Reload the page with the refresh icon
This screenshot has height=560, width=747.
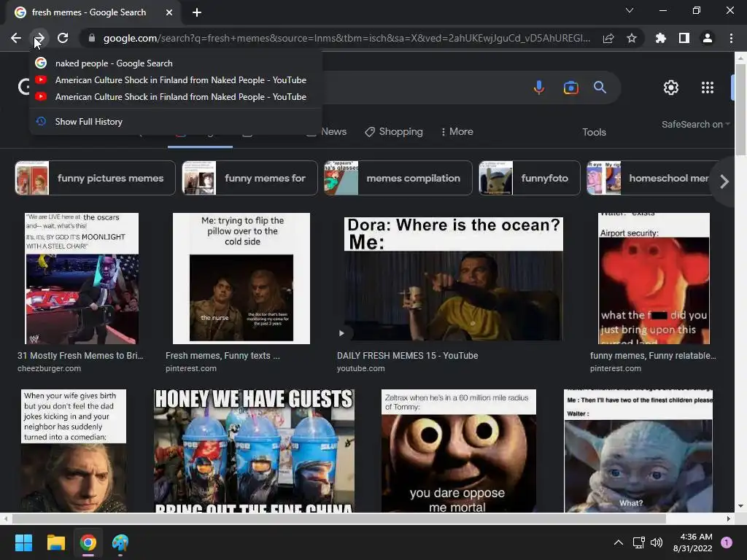[63, 38]
